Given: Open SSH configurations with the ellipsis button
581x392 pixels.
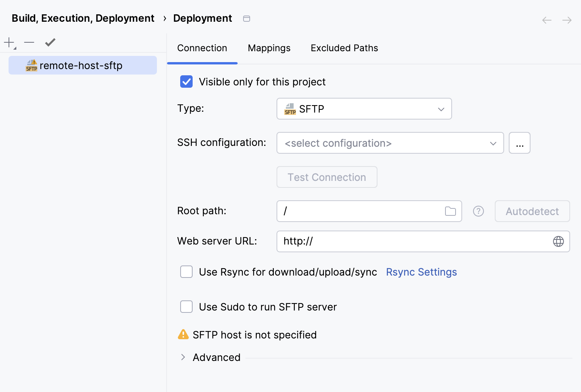Looking at the screenshot, I should coord(519,143).
